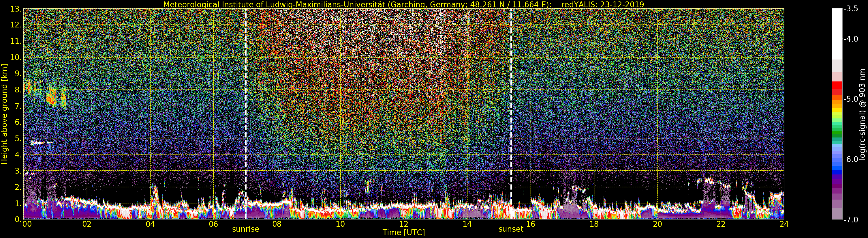This screenshot has height=238, width=868.
Task: Click the '04' time tick label
Action: 150,224
